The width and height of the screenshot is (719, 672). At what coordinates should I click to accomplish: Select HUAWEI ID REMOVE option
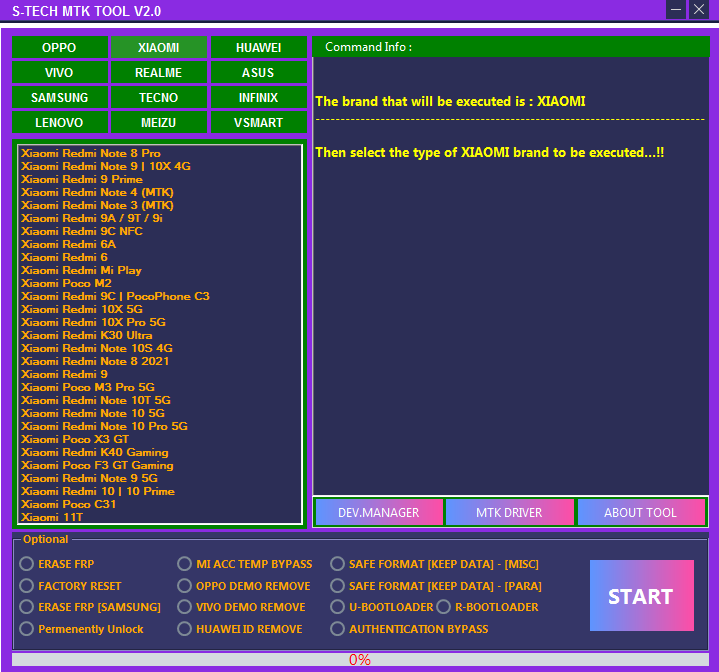240,629
